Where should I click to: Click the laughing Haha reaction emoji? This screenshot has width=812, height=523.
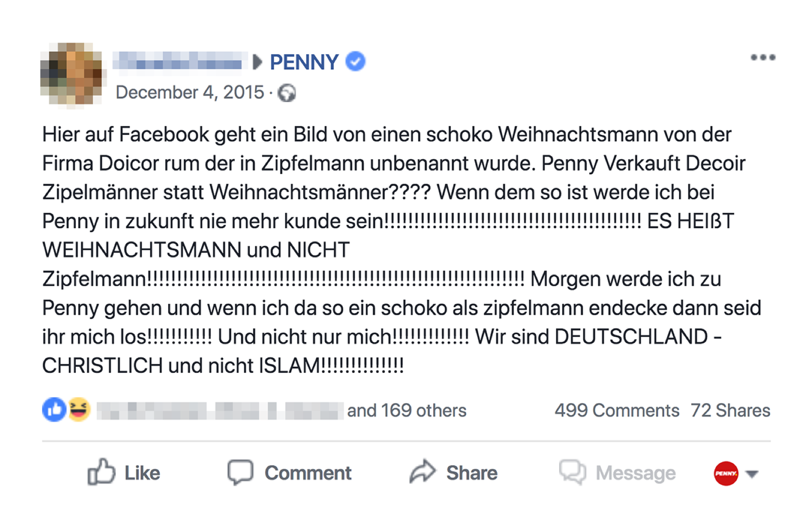point(79,410)
